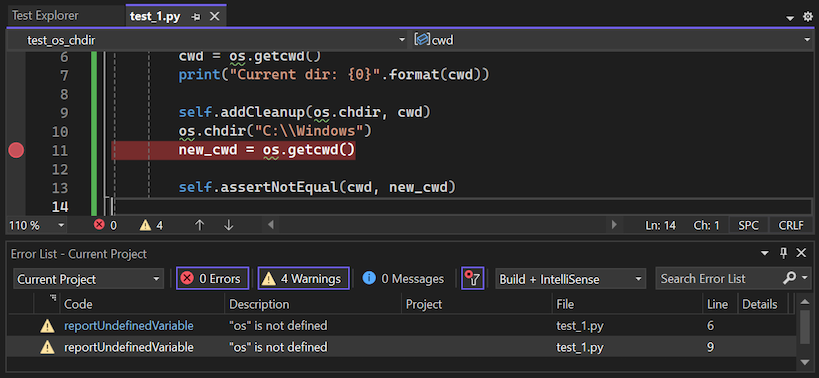Open editor settings gear icon
This screenshot has height=378, width=819.
tap(808, 17)
